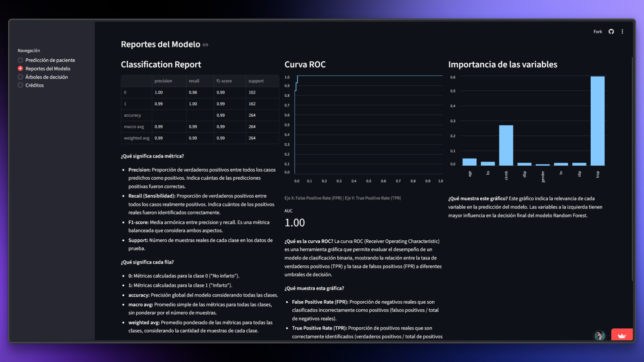Click the anchor link icon beside Reportes del Modelo
644x362 pixels.
point(205,45)
